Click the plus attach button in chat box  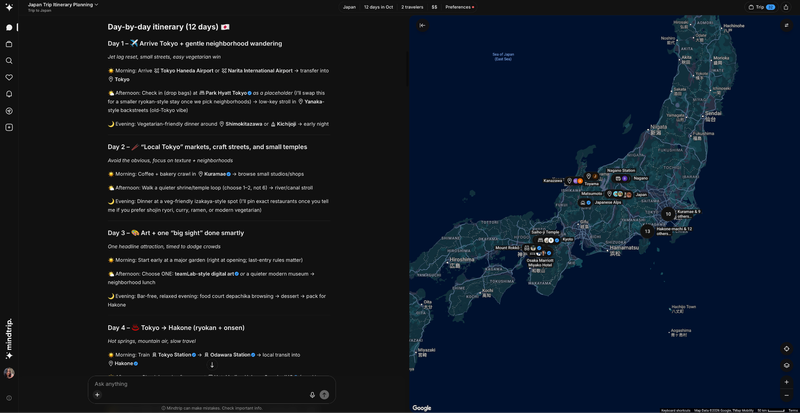pos(97,395)
